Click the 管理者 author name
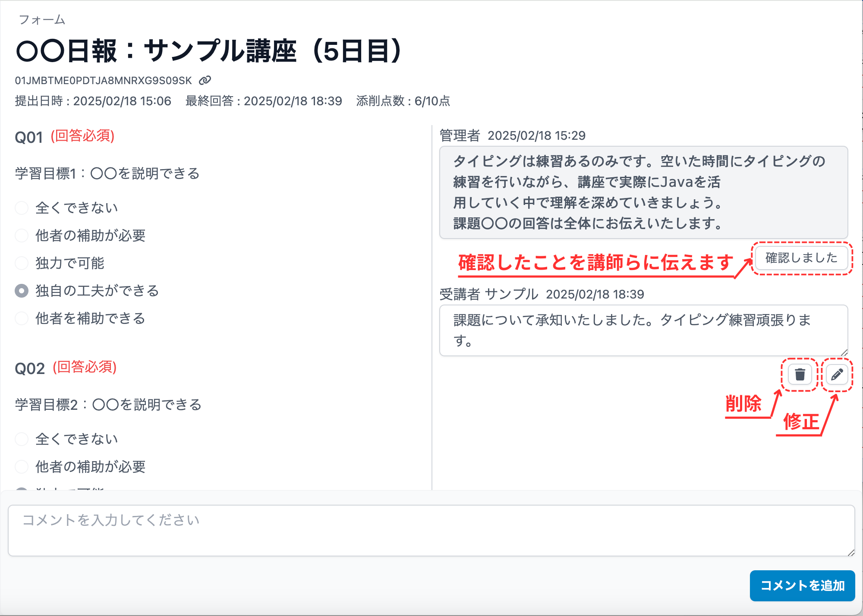863x616 pixels. (460, 135)
